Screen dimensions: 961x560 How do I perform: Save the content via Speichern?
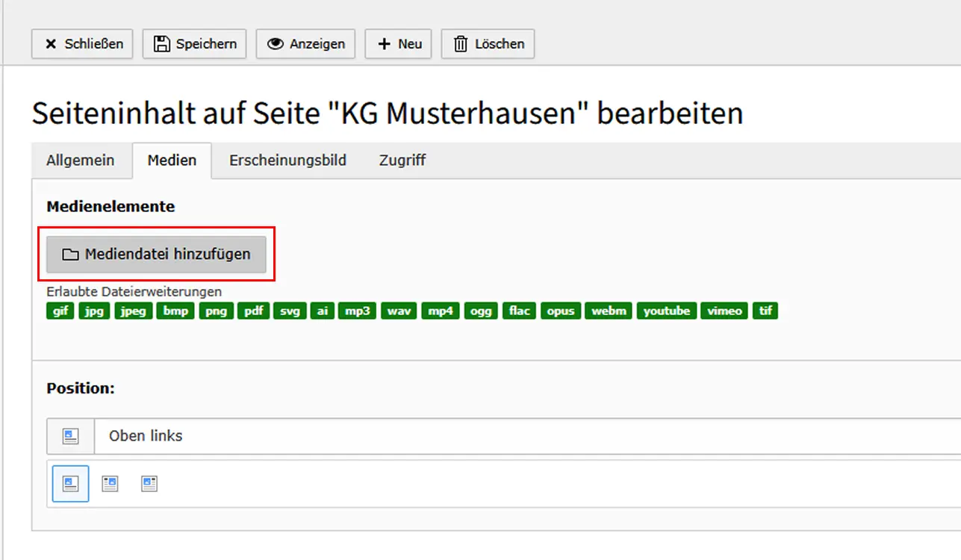coord(194,44)
